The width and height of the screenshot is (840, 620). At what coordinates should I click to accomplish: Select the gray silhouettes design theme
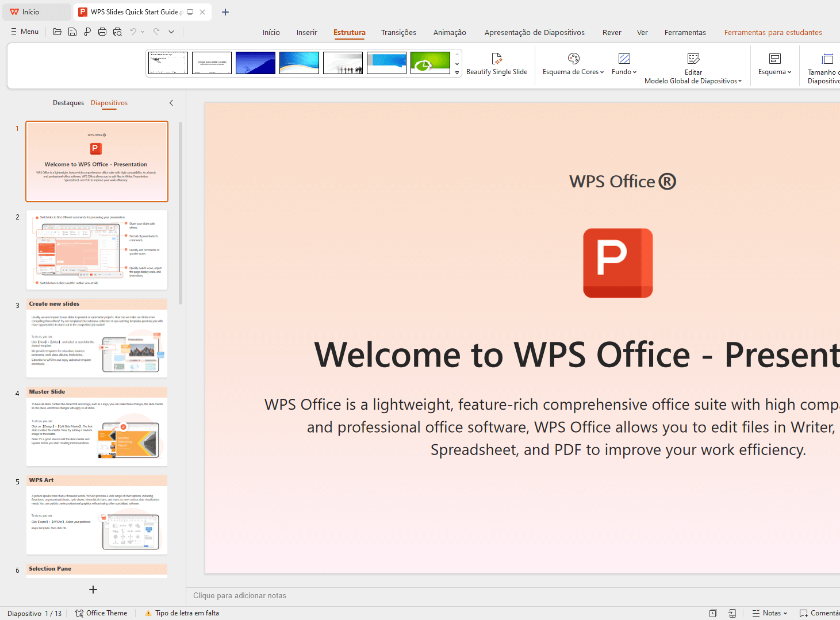343,63
